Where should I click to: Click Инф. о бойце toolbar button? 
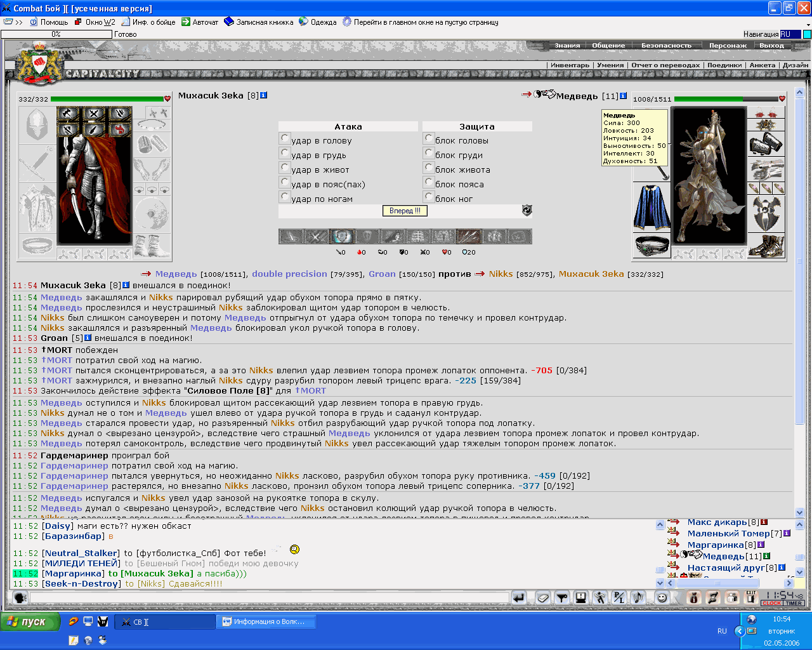coord(148,22)
